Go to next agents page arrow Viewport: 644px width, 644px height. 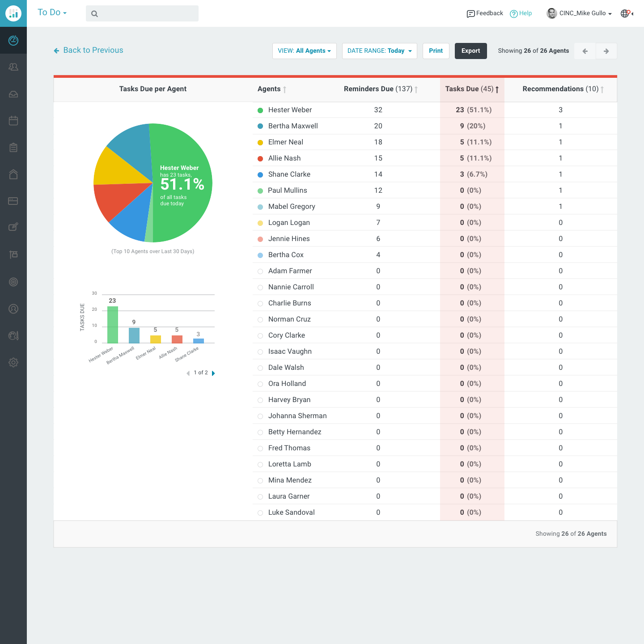[606, 51]
